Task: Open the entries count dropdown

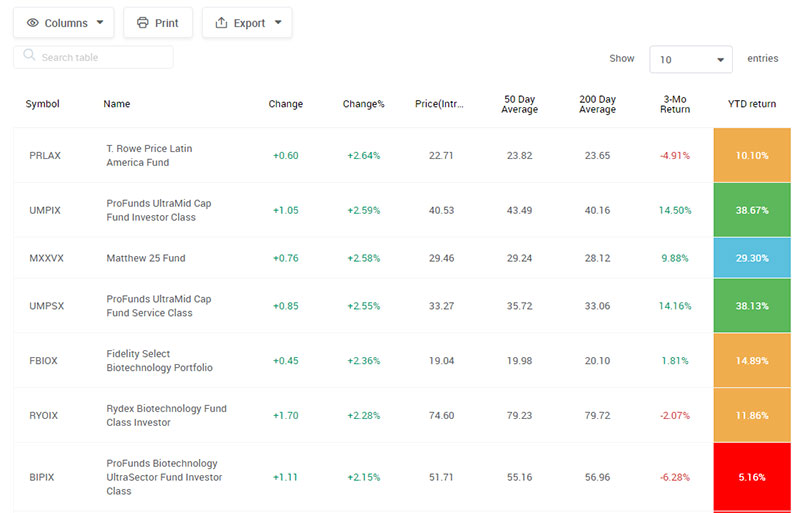Action: (x=691, y=60)
